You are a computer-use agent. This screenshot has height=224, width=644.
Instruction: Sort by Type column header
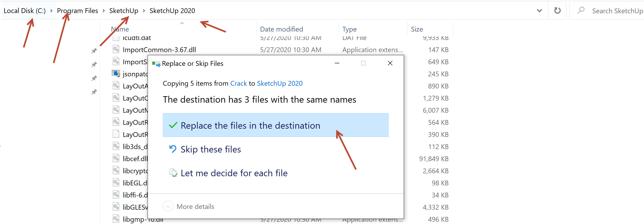click(x=349, y=29)
